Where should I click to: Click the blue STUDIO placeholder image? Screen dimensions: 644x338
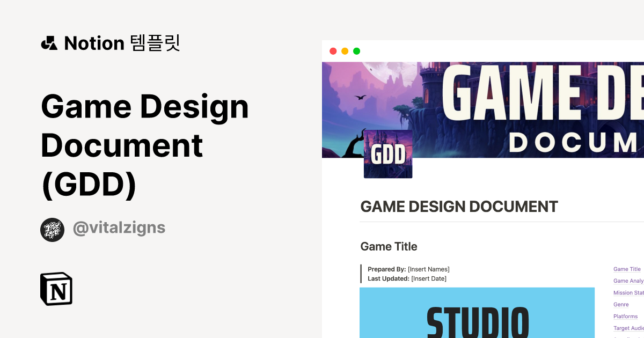point(478,313)
